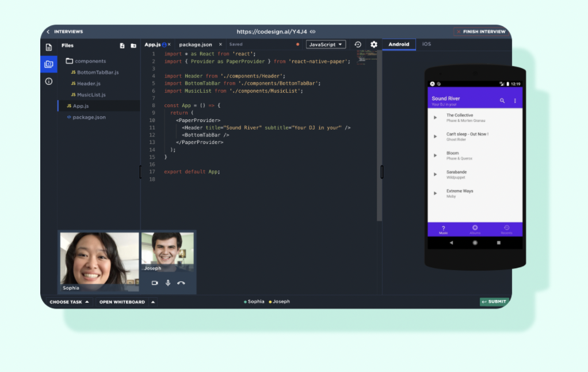Image resolution: width=588 pixels, height=372 pixels.
Task: Open Header.js in the file tree
Action: [x=86, y=83]
